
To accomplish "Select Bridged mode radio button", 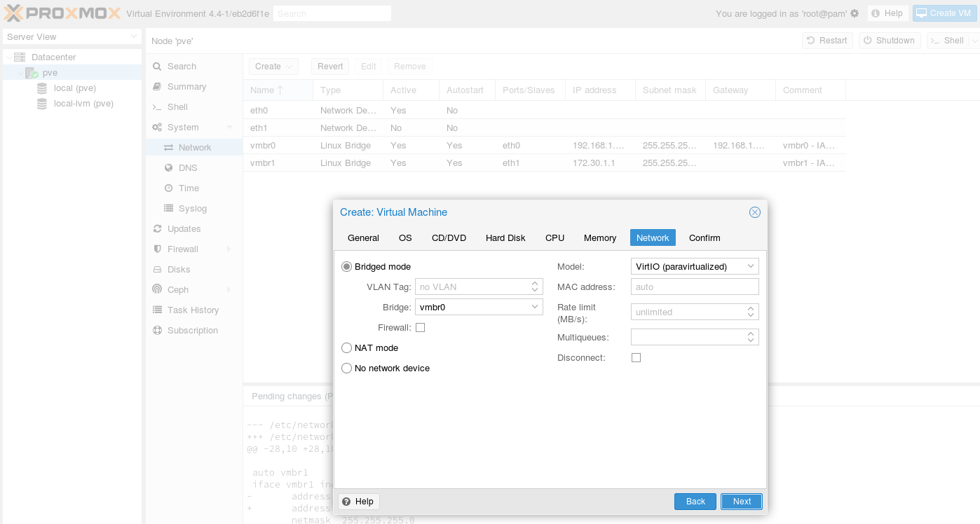I will point(346,266).
